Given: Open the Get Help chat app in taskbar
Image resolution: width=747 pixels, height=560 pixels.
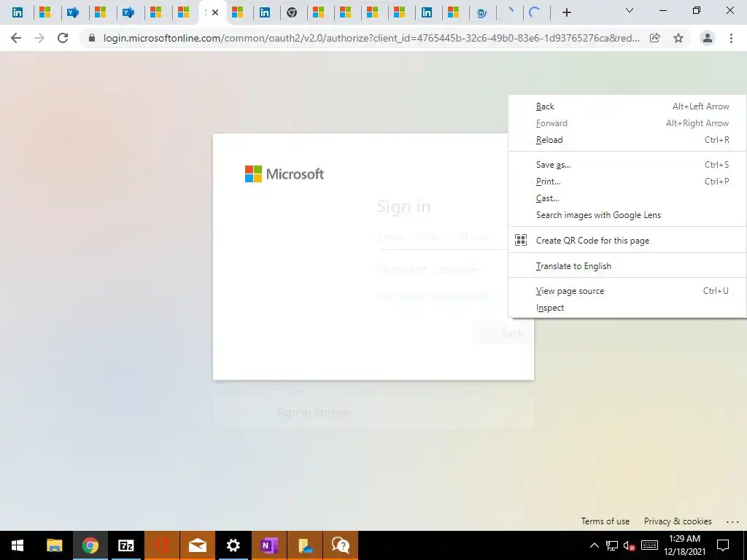Looking at the screenshot, I should point(340,545).
